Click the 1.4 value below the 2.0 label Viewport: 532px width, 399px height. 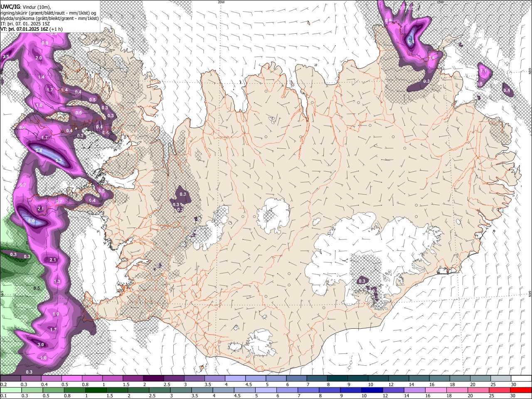tap(41, 77)
